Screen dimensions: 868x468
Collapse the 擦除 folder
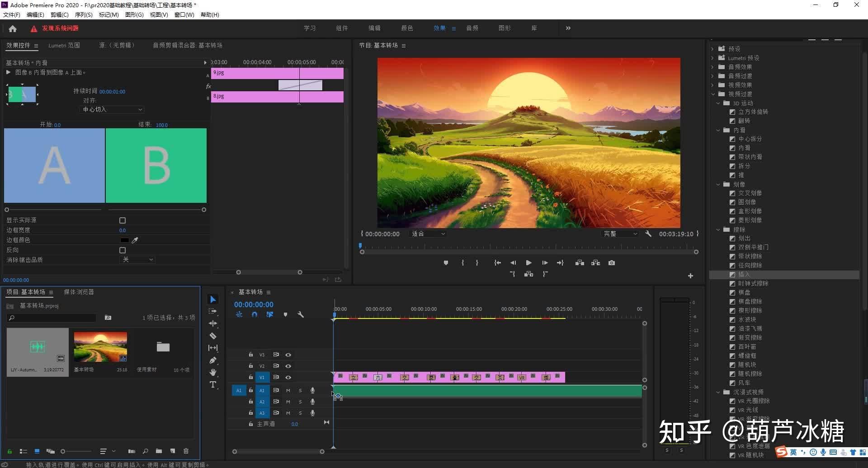(718, 229)
